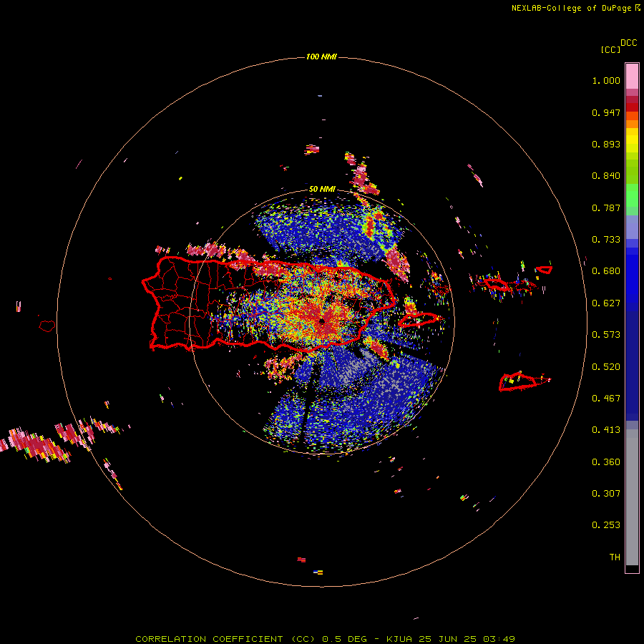644x644 pixels.
Task: Click the TH threshold label
Action: point(615,557)
